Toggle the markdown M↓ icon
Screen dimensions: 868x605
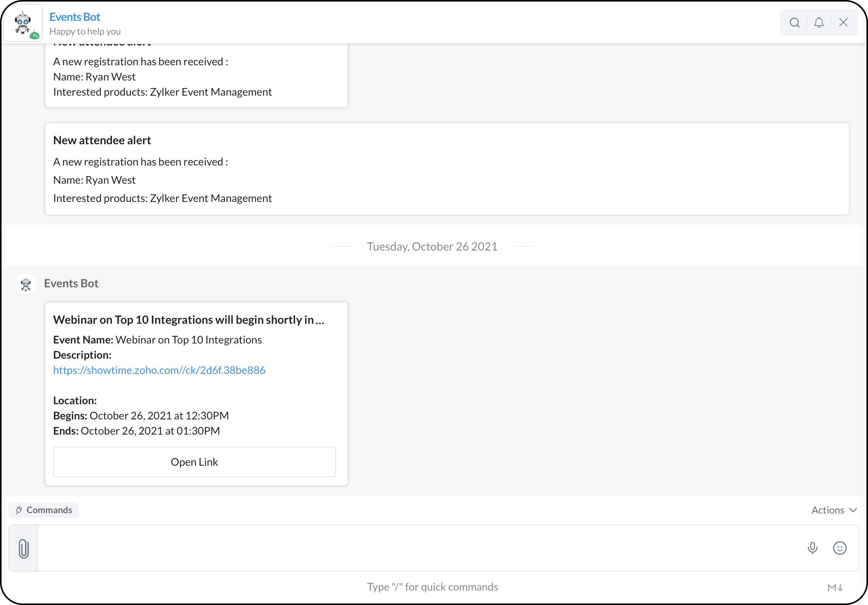(835, 588)
